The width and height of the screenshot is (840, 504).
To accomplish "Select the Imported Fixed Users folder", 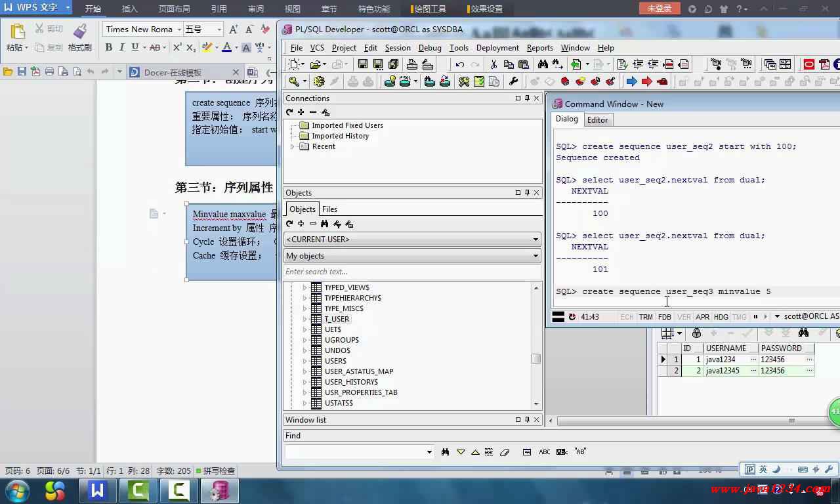I will point(347,125).
